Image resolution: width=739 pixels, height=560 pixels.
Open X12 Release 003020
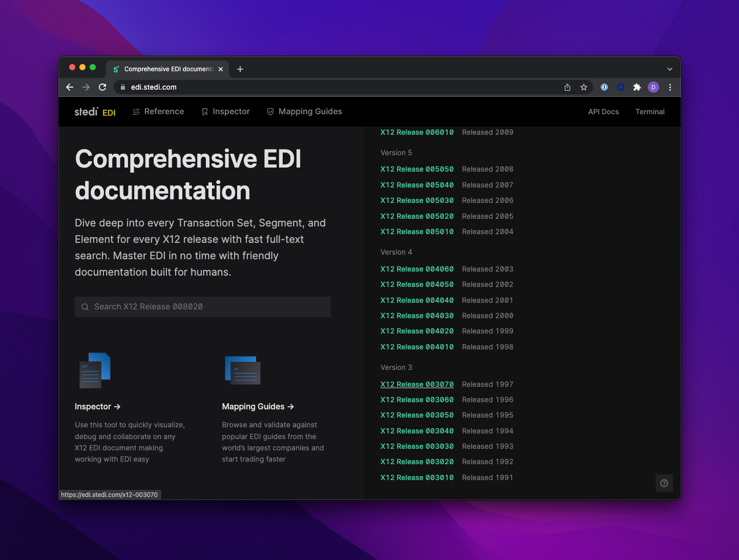pos(417,462)
